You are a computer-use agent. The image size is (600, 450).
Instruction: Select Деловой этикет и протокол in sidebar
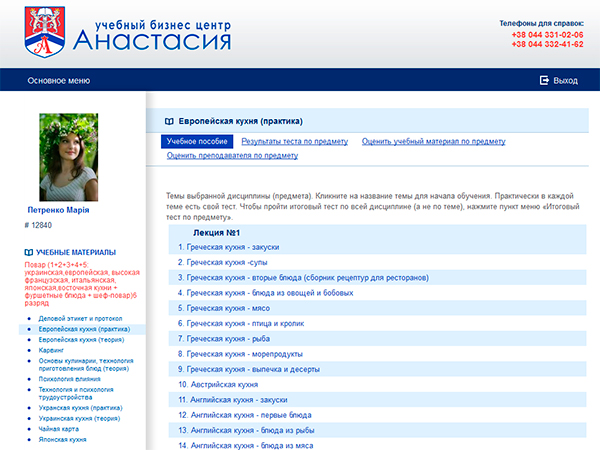[x=79, y=318]
